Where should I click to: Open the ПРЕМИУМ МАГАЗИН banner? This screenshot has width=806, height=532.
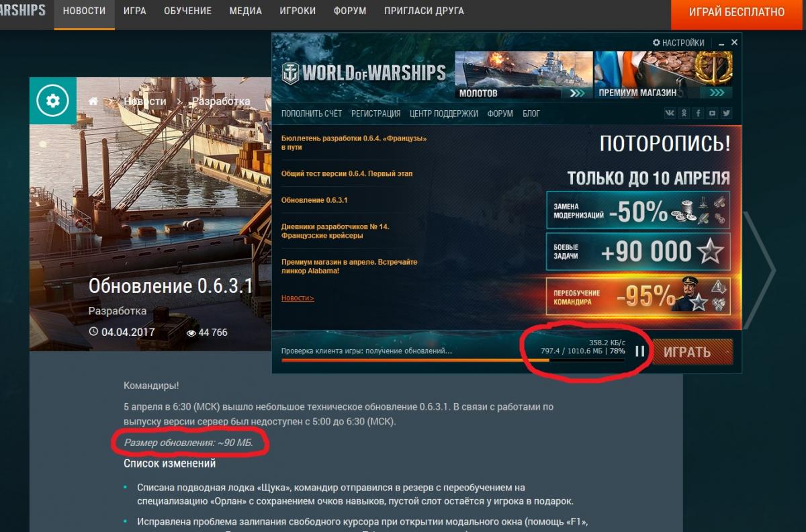click(663, 75)
